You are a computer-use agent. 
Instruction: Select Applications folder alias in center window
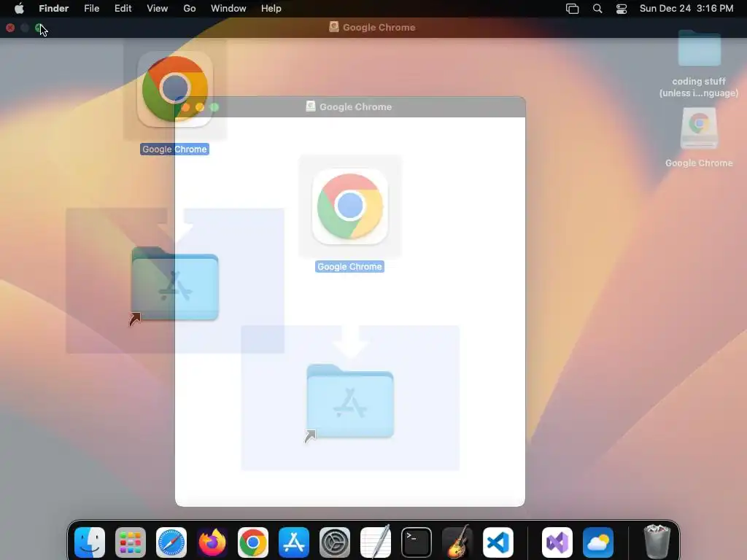[350, 402]
